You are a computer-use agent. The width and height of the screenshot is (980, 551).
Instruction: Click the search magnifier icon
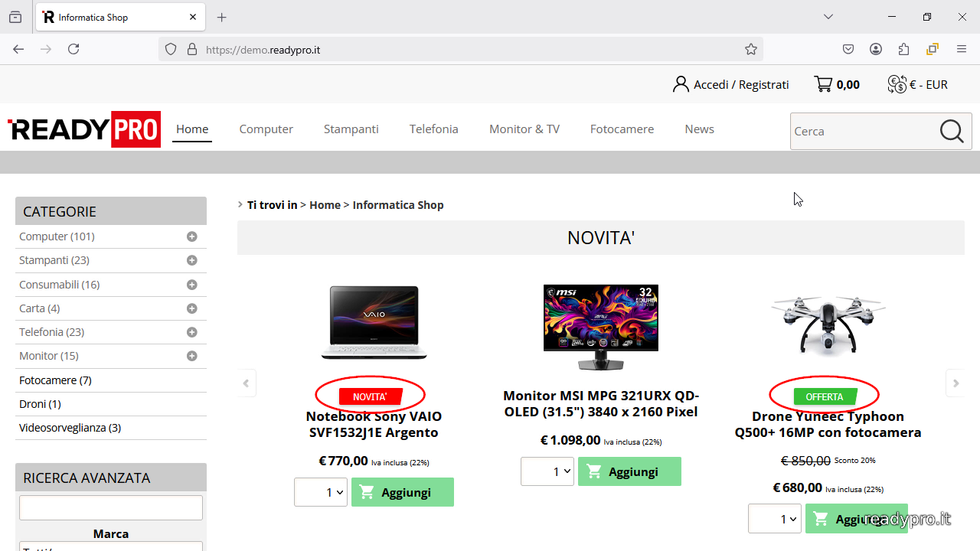click(x=952, y=132)
